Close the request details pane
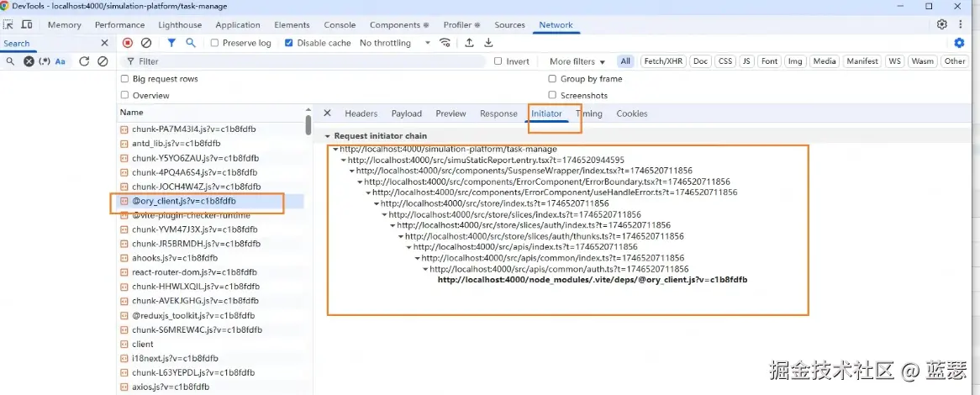This screenshot has width=980, height=395. point(327,113)
